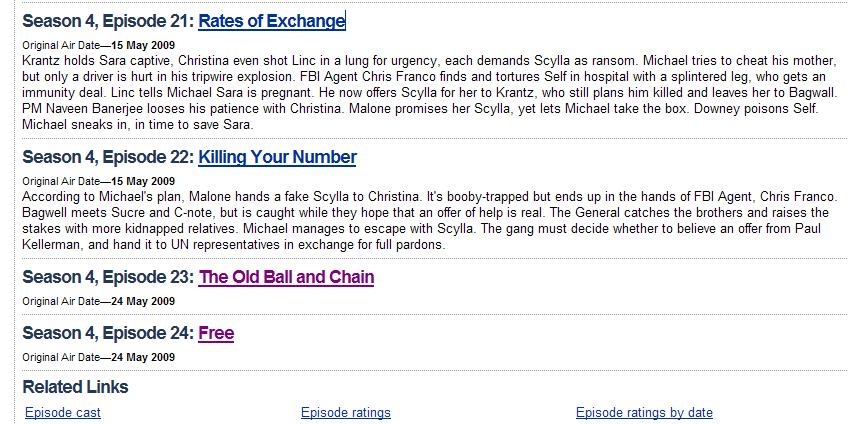Open Episode ratings by date link
This screenshot has height=424, width=848.
pos(644,413)
